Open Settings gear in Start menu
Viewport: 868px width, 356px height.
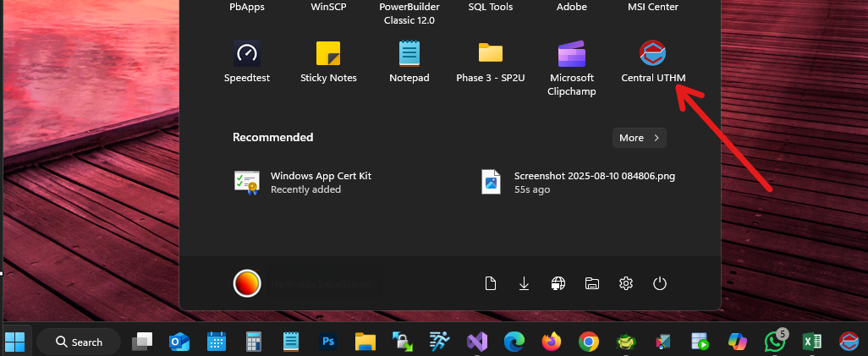[626, 283]
